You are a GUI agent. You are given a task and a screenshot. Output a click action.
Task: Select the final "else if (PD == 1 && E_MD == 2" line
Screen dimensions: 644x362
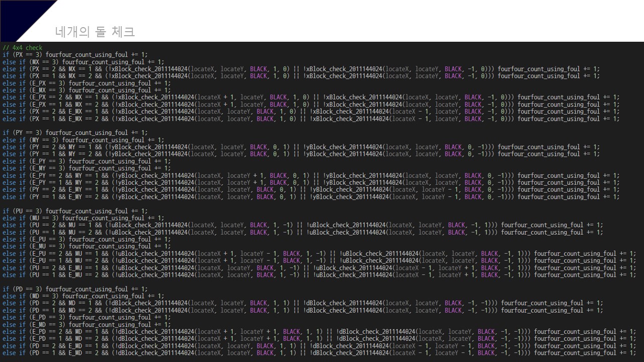(75, 353)
